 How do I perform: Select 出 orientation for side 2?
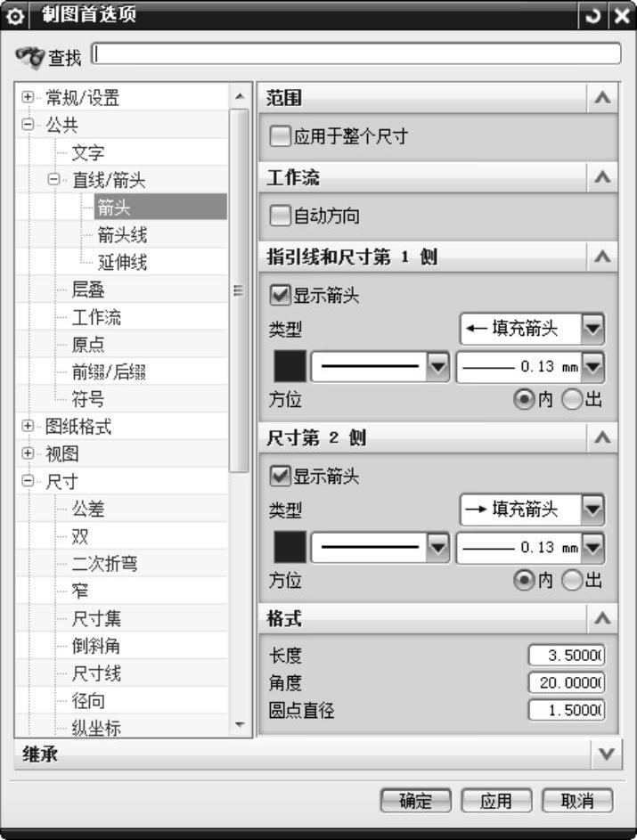coord(572,580)
